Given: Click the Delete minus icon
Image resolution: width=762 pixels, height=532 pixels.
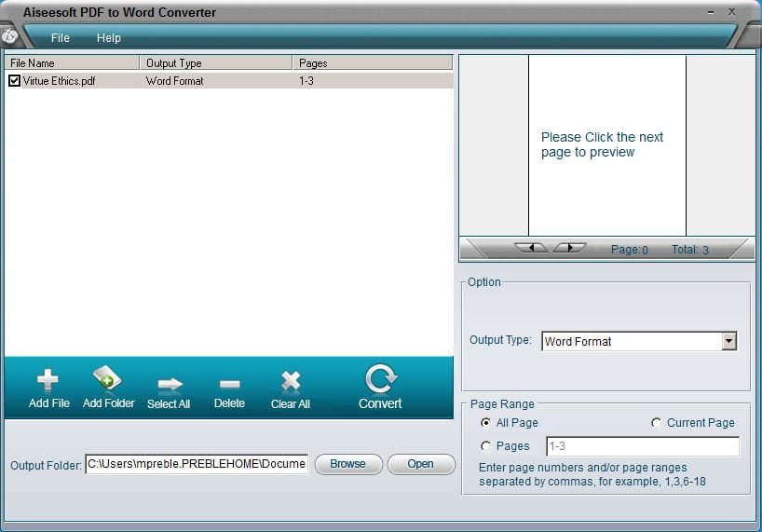Looking at the screenshot, I should tap(229, 383).
